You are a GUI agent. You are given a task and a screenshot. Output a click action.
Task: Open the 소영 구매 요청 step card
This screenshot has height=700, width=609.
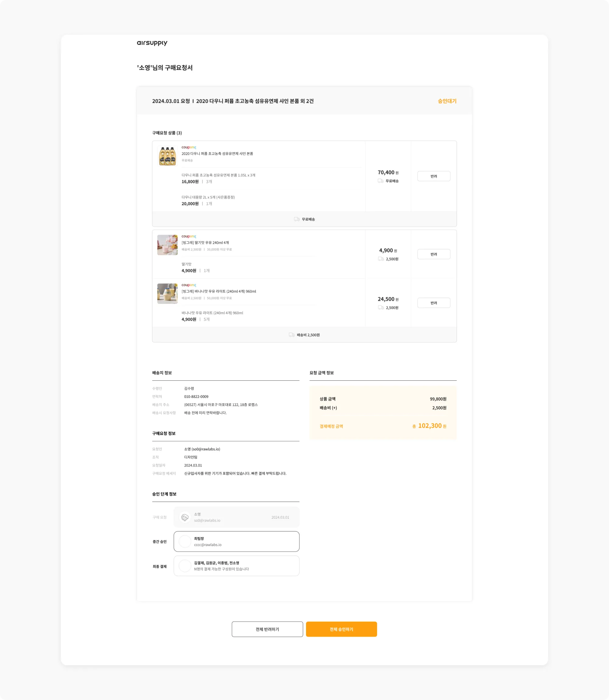tap(245, 517)
